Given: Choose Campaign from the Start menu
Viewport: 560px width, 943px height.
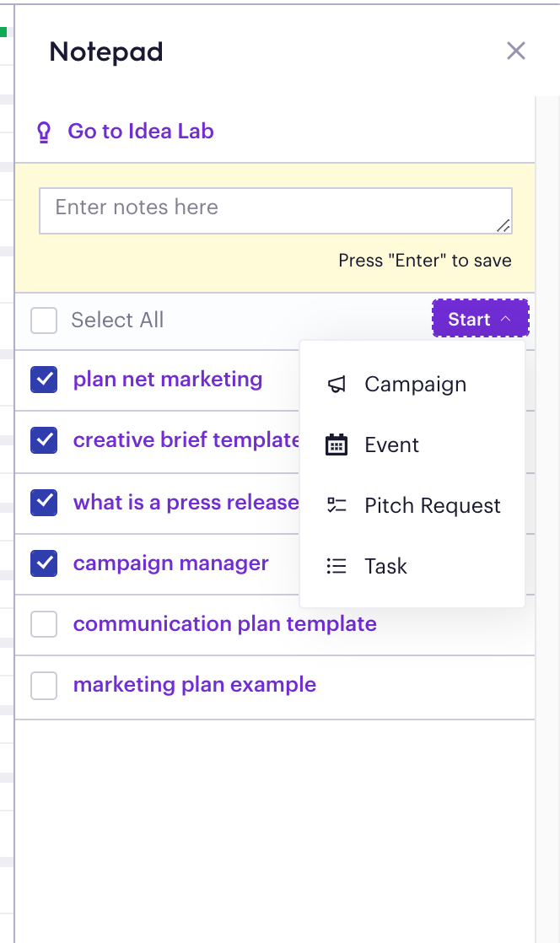Looking at the screenshot, I should coord(412,385).
